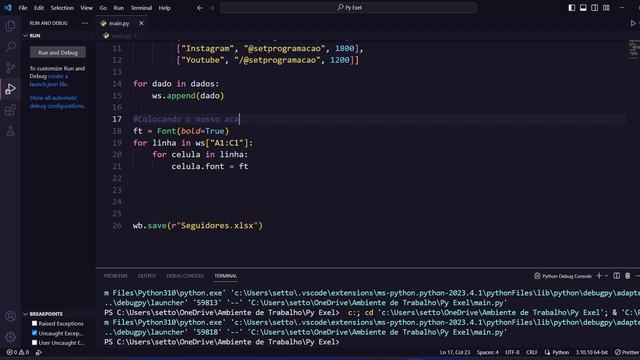Screen dimensions: 640x360
Task: Change indentation via Spaces: 4
Action: (487, 352)
